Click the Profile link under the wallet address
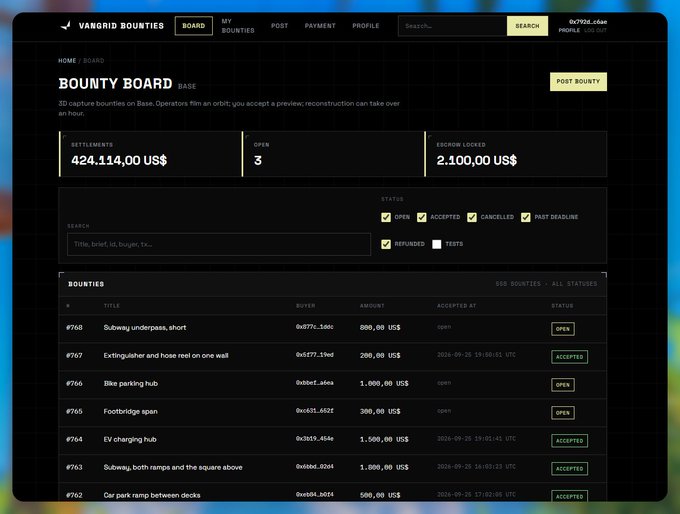The image size is (680, 514). tap(569, 30)
